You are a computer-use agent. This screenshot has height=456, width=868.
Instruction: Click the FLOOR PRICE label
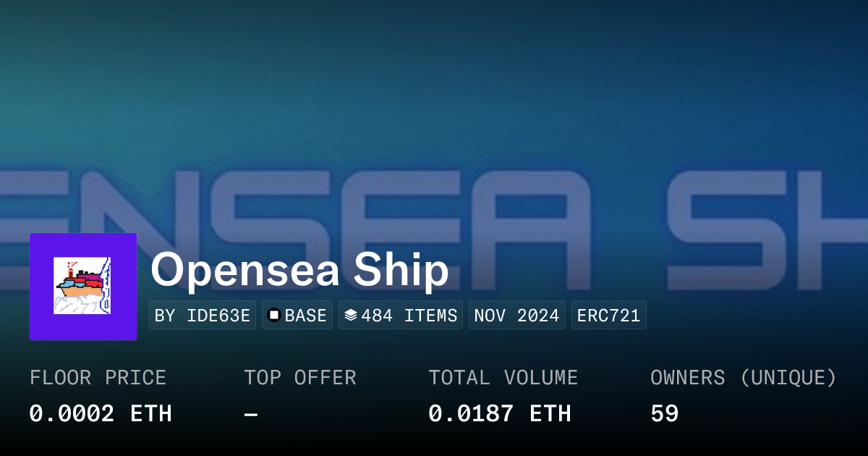tap(98, 378)
